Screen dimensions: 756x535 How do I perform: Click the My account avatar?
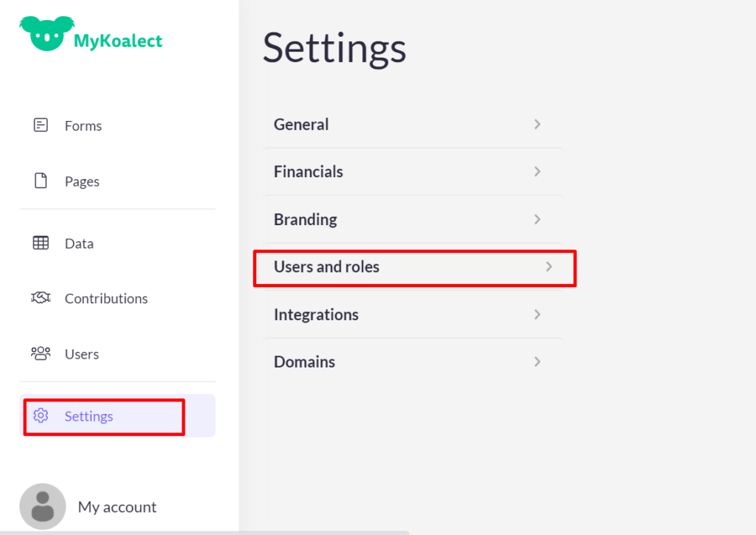click(42, 506)
